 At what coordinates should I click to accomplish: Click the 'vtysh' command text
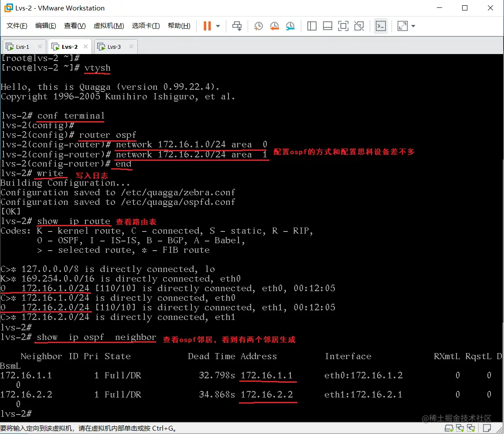97,68
